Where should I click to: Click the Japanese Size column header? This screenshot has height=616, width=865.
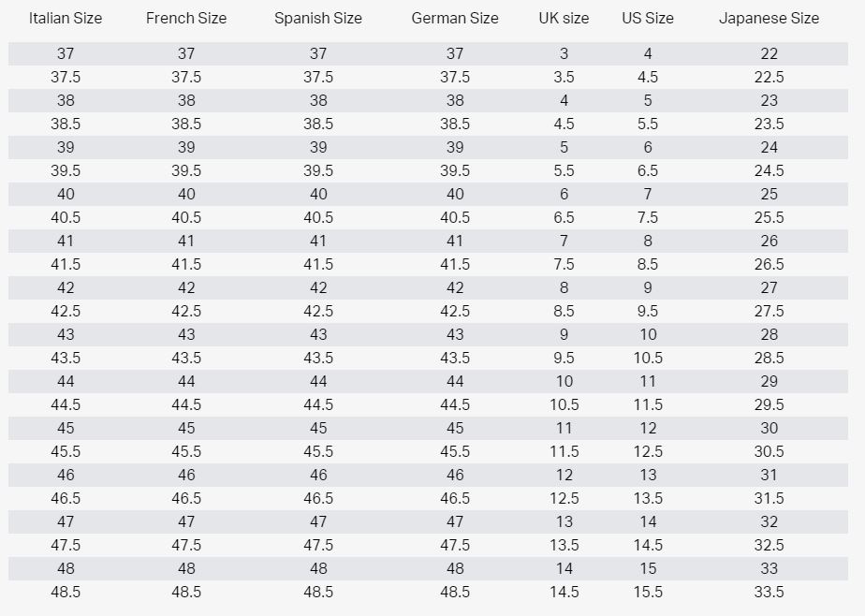point(769,18)
